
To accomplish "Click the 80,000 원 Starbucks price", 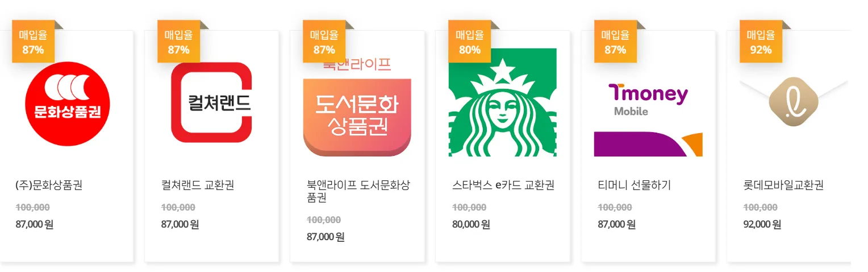I will [x=471, y=224].
